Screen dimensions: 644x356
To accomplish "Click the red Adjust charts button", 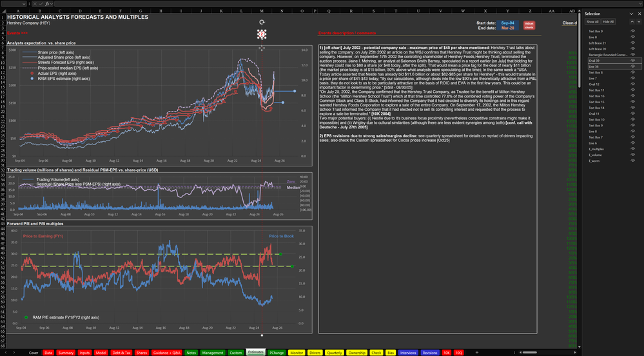I will [529, 26].
